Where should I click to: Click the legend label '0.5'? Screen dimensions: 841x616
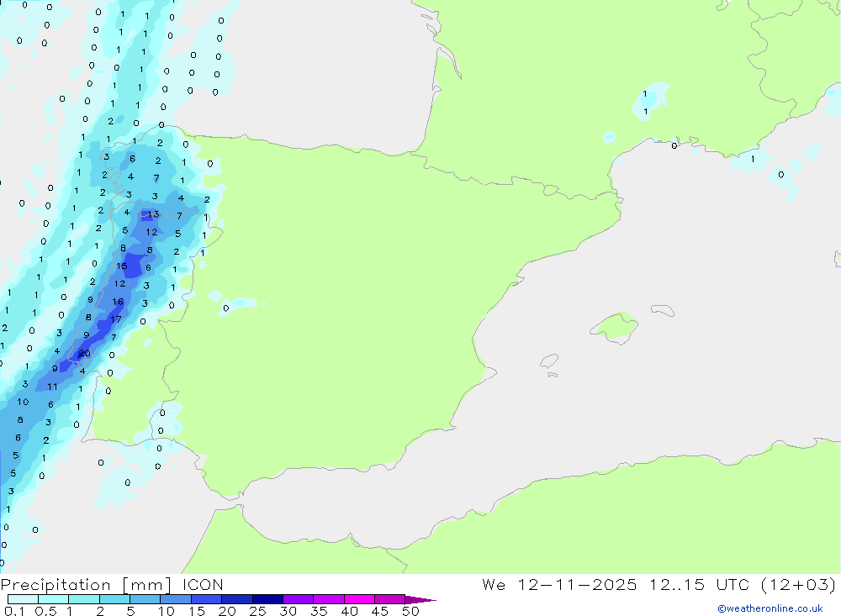point(45,611)
